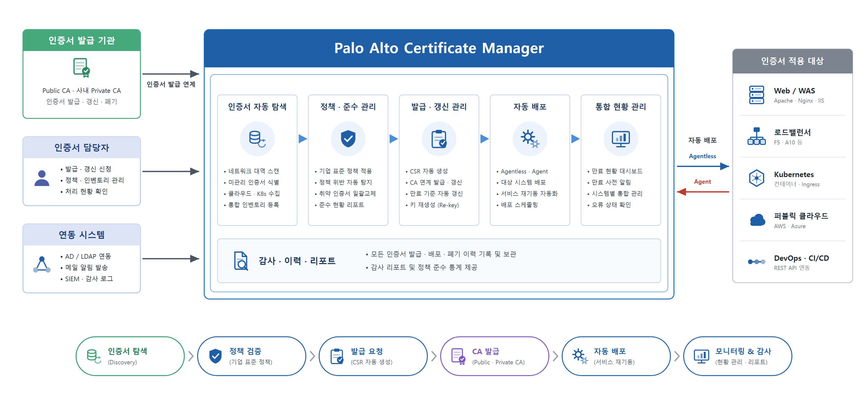Click '컨테이너 · Ingress' subtitle
Screen dimensions: 868x397
point(797,184)
